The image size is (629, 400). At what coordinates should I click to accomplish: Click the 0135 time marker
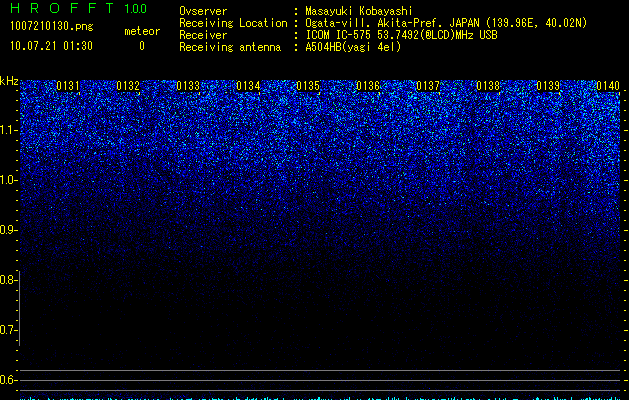tap(308, 86)
